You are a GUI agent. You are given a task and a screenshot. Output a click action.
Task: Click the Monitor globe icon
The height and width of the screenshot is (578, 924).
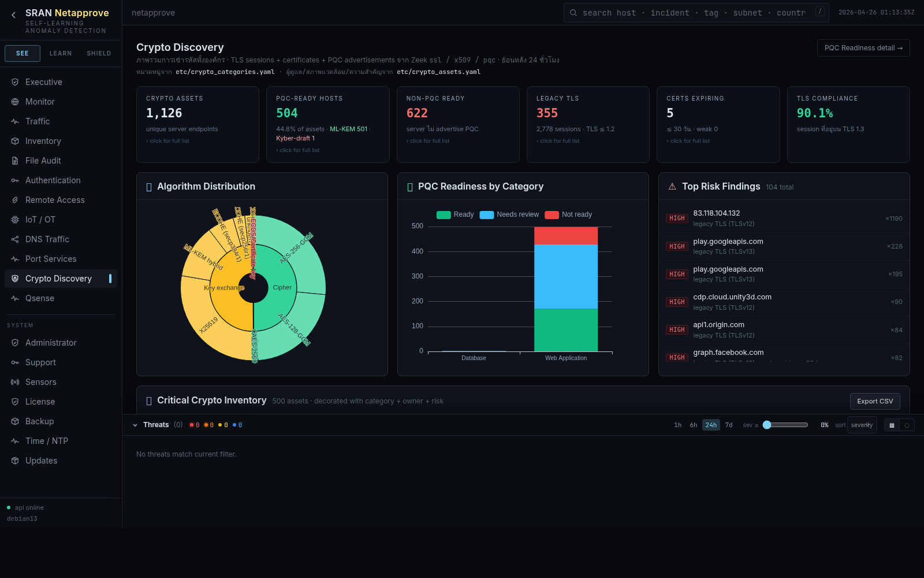click(15, 102)
